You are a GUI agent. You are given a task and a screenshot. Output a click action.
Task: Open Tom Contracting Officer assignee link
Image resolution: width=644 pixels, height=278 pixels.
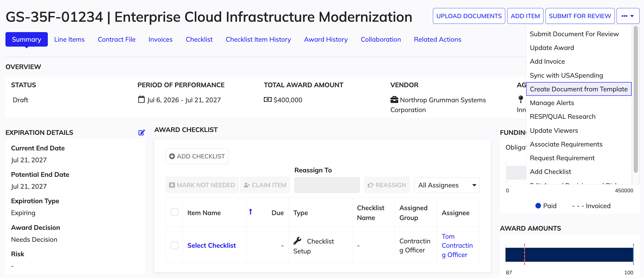[x=457, y=245]
